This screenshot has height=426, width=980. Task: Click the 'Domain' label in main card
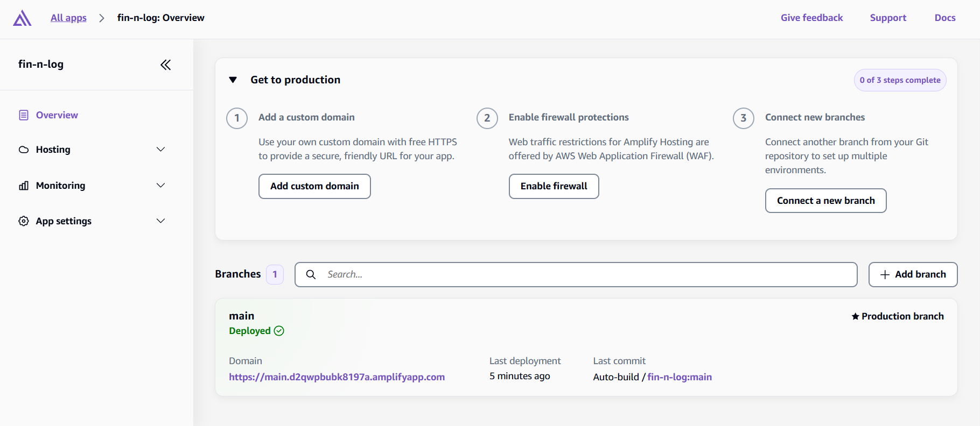[246, 361]
